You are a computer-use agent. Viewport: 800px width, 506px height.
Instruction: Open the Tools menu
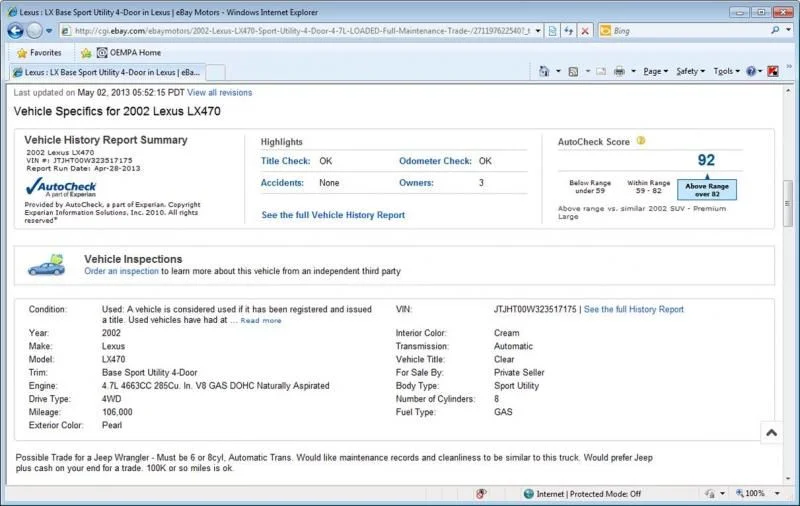pyautogui.click(x=724, y=72)
